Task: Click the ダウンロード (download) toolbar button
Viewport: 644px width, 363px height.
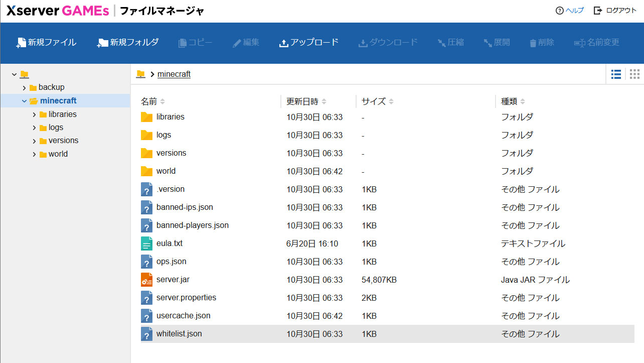Action: (388, 43)
